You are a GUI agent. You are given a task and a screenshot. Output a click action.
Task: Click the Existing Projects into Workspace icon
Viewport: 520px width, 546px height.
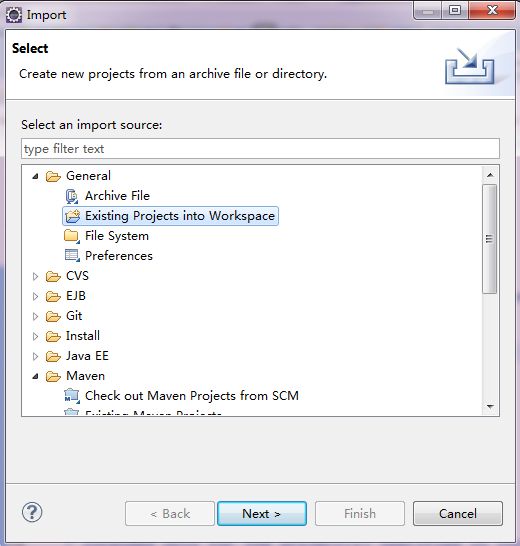72,216
